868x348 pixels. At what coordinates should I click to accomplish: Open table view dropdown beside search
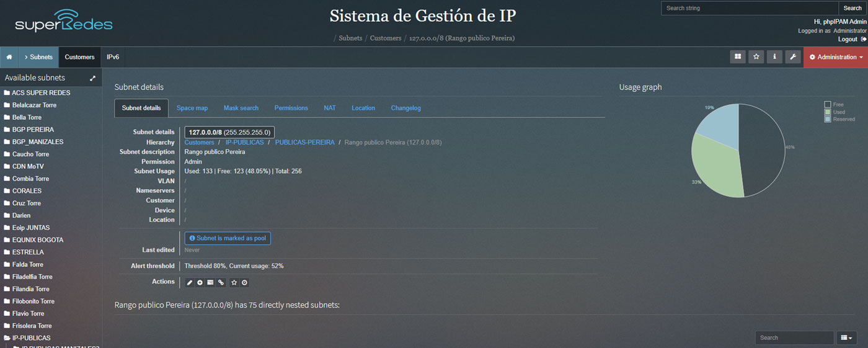[846, 338]
